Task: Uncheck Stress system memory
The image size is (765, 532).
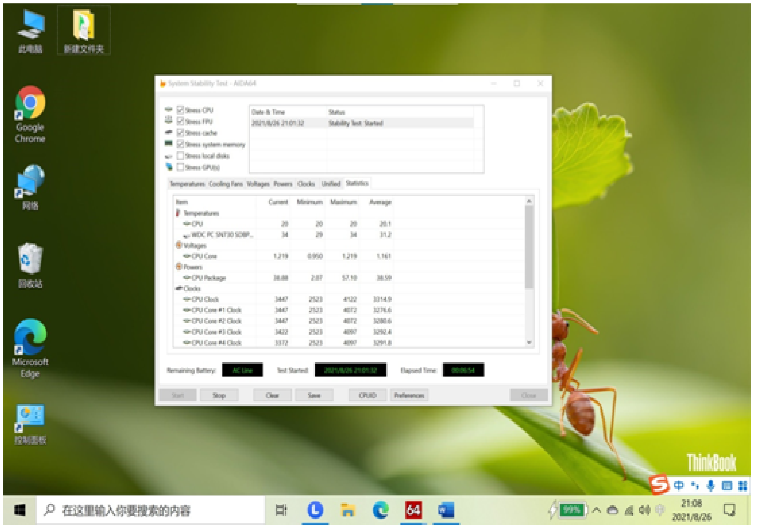Action: pyautogui.click(x=180, y=144)
